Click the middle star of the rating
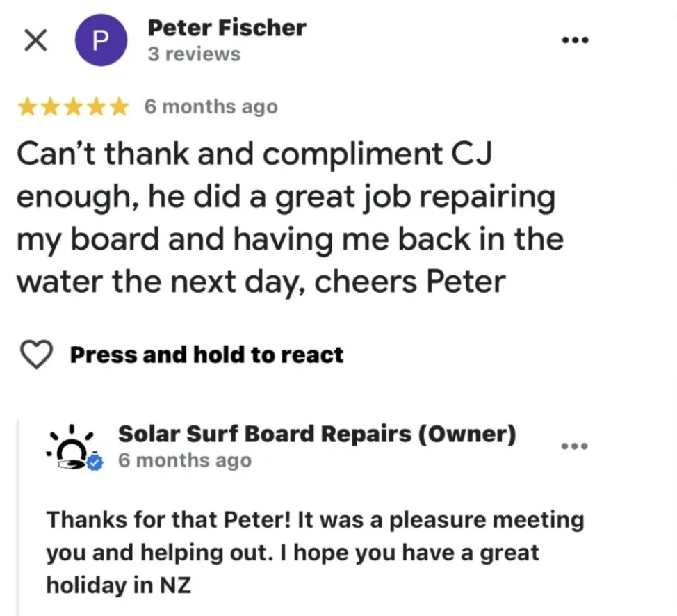Image resolution: width=677 pixels, height=616 pixels. (x=74, y=107)
